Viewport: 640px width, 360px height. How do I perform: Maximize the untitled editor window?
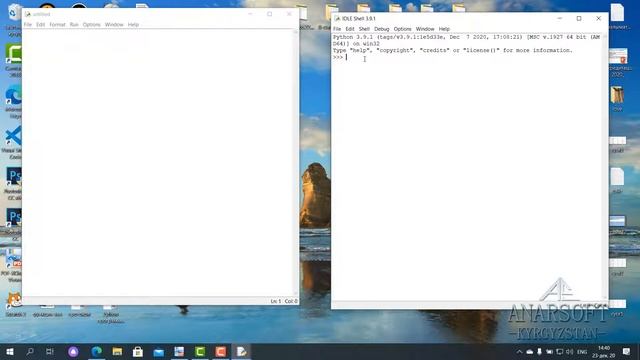(269, 14)
